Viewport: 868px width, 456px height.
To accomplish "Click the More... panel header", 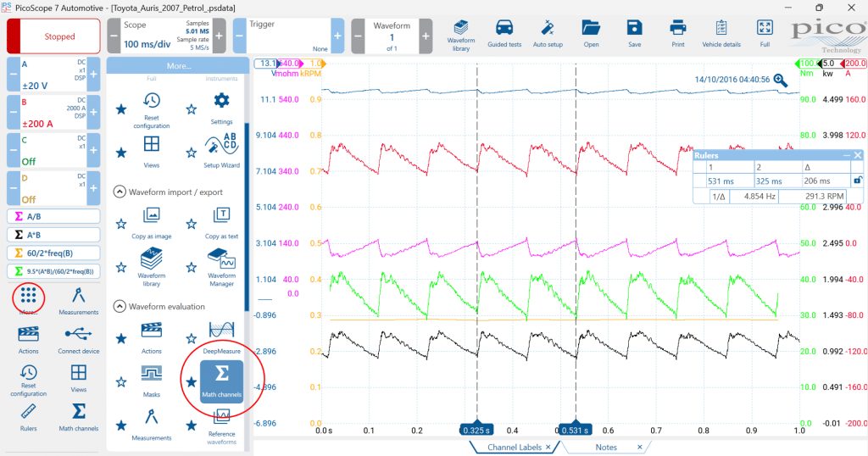I will (x=178, y=65).
